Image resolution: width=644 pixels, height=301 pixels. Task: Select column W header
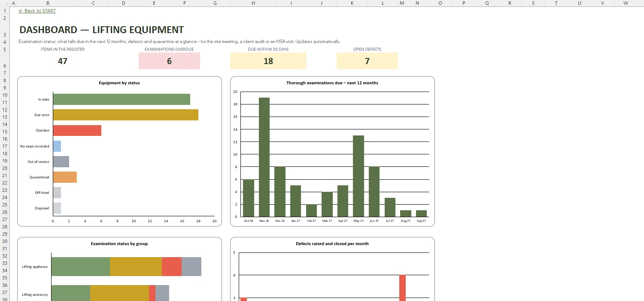pos(626,3)
